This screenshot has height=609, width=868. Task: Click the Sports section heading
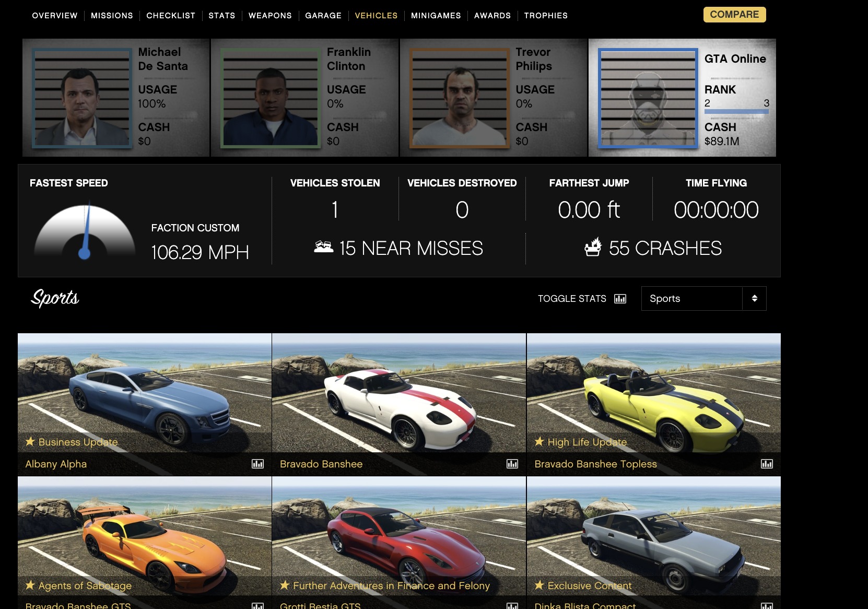click(x=55, y=298)
